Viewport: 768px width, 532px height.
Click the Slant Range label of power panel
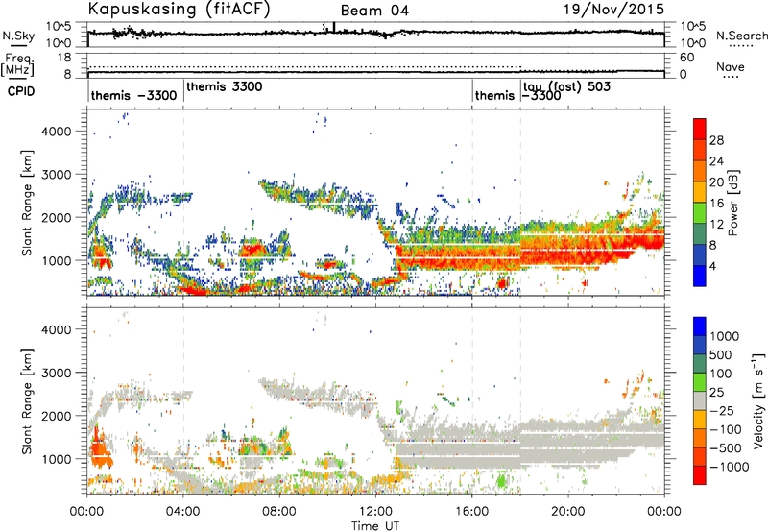pyautogui.click(x=27, y=203)
